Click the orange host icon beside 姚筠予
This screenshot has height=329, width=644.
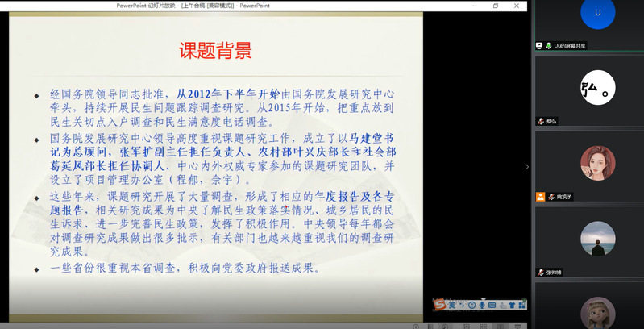click(x=540, y=196)
